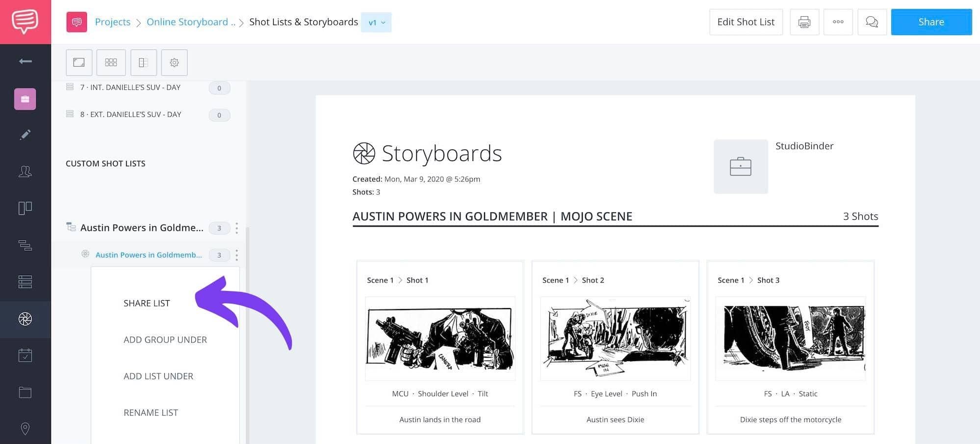Open the locations pin icon in sidebar
The height and width of the screenshot is (444, 980).
pos(25,428)
